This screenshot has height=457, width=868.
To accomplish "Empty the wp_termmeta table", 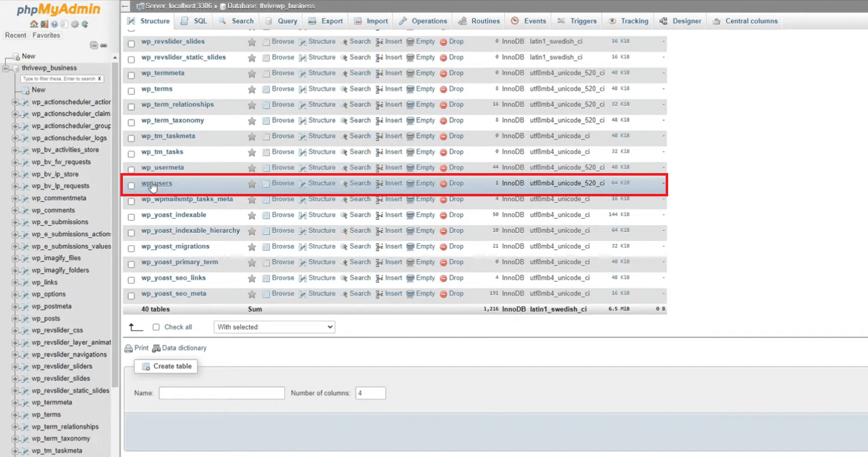I will pyautogui.click(x=424, y=73).
